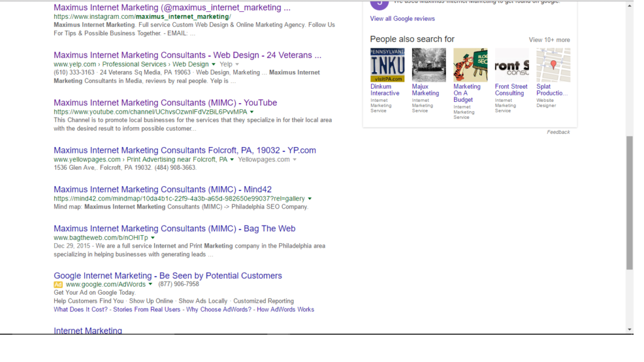Viewport: 644px width, 362px height.
Task: Open the Majux Marketing thumbnail image
Action: point(429,65)
